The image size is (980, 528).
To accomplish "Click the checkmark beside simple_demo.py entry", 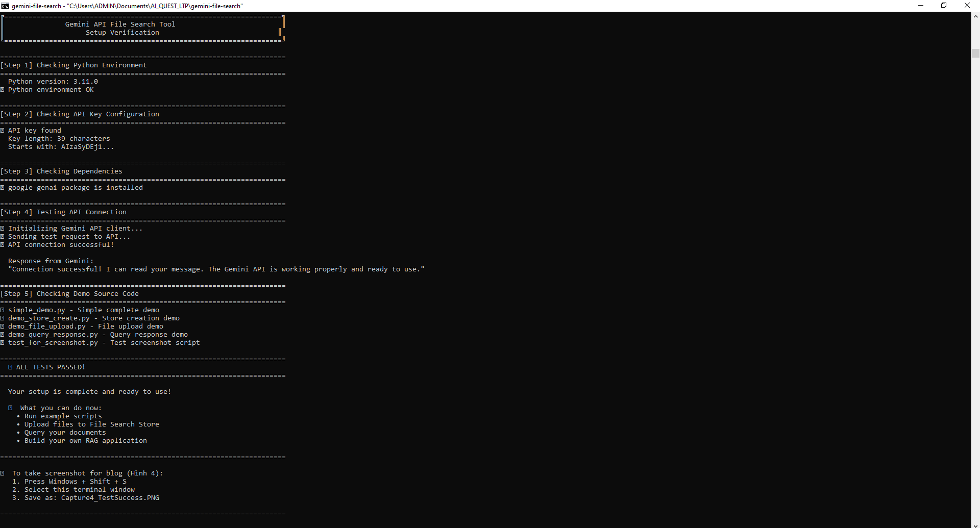I will [x=3, y=310].
